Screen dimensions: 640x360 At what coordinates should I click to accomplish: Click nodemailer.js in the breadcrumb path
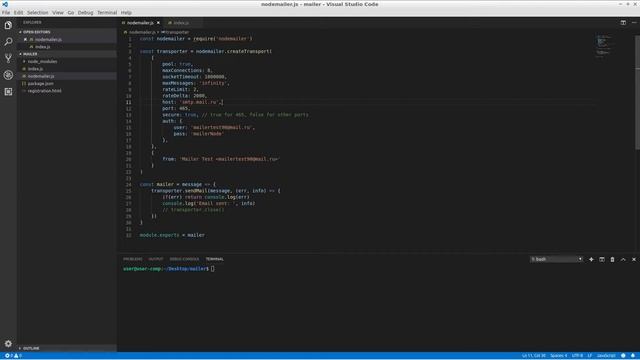142,32
